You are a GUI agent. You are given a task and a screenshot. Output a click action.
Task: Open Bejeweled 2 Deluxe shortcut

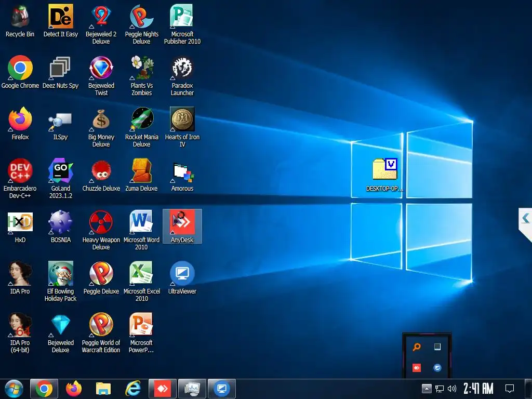point(101,24)
